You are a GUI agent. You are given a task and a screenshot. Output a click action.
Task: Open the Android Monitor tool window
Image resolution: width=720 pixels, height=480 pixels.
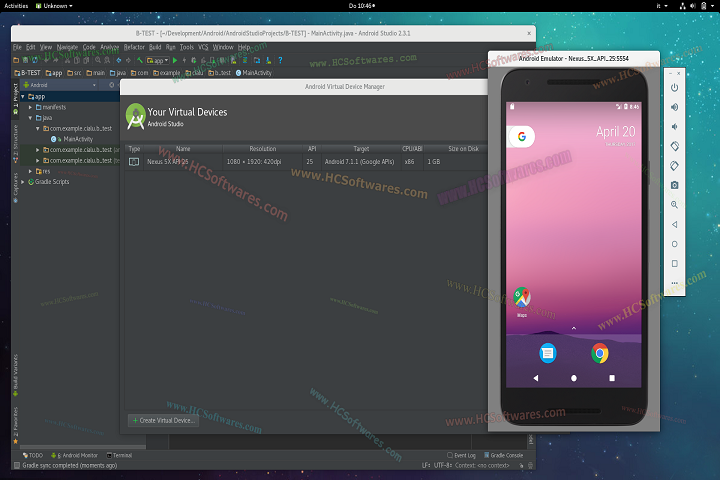pyautogui.click(x=74, y=455)
